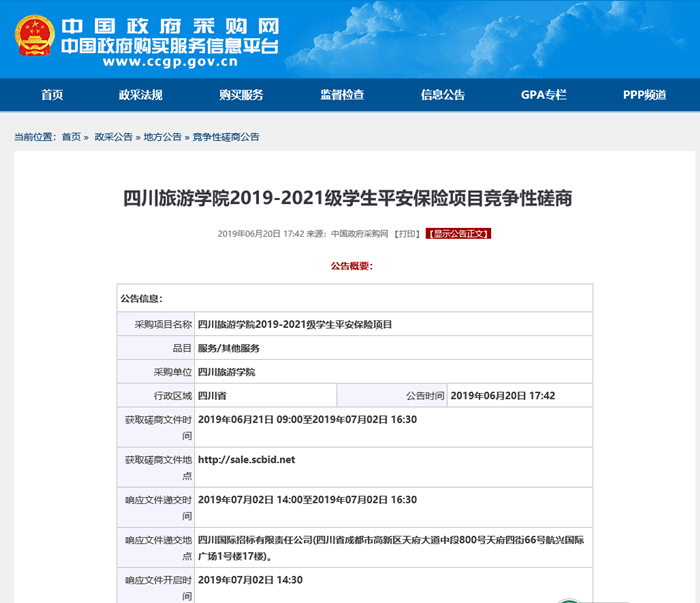
Task: Click the 采购单位 label cell
Action: (x=156, y=372)
